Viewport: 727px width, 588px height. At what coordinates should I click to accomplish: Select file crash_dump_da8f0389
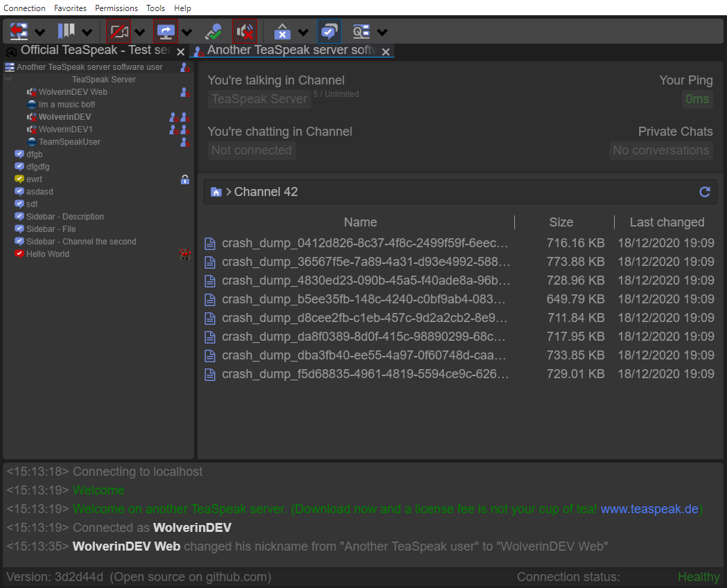460,337
